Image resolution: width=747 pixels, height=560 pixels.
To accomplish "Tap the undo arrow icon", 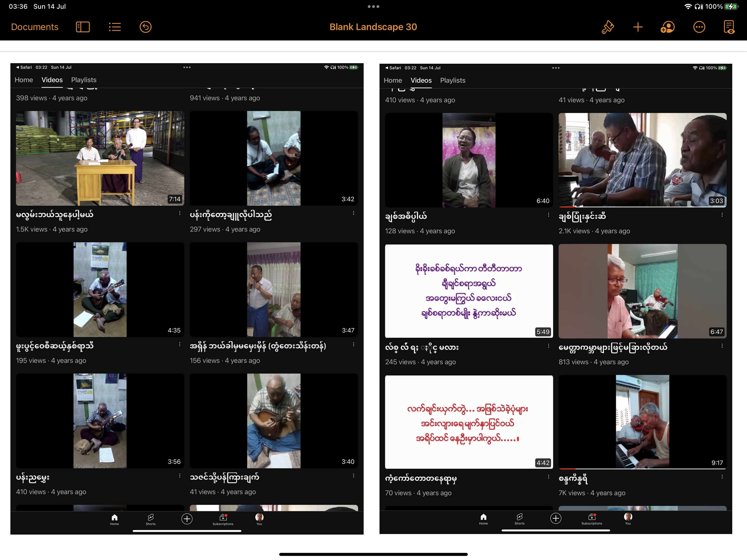I will pos(145,27).
